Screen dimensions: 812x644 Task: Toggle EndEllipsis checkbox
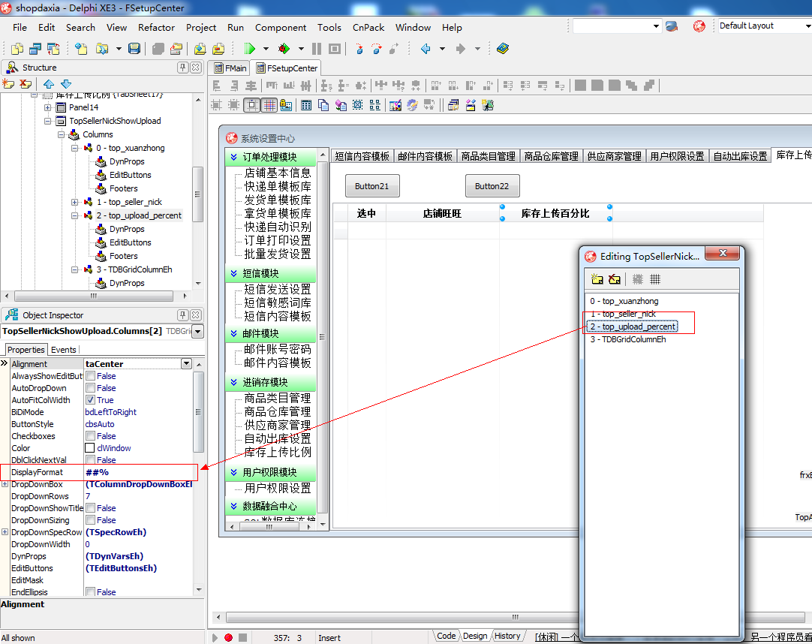click(x=90, y=591)
